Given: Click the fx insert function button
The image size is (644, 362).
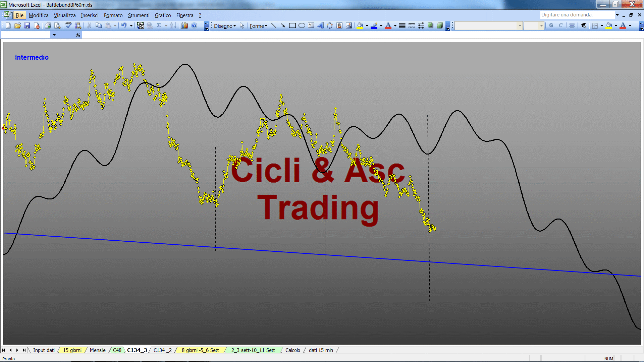Looking at the screenshot, I should [x=78, y=35].
